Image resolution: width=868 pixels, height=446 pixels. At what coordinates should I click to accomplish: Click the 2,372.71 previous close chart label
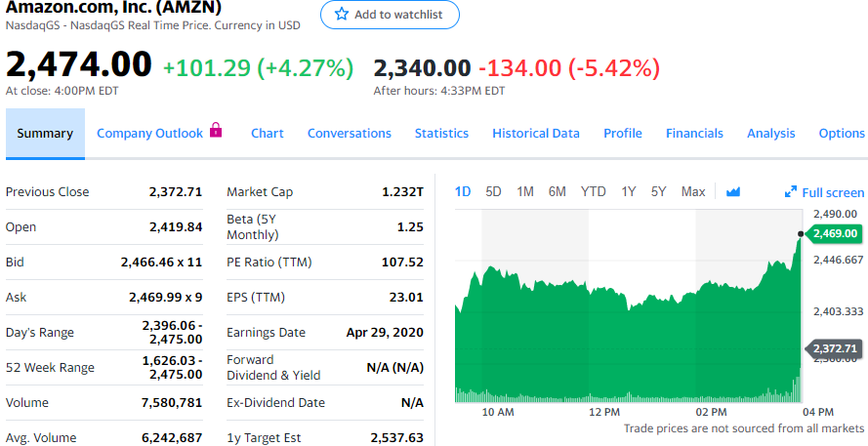pyautogui.click(x=835, y=348)
